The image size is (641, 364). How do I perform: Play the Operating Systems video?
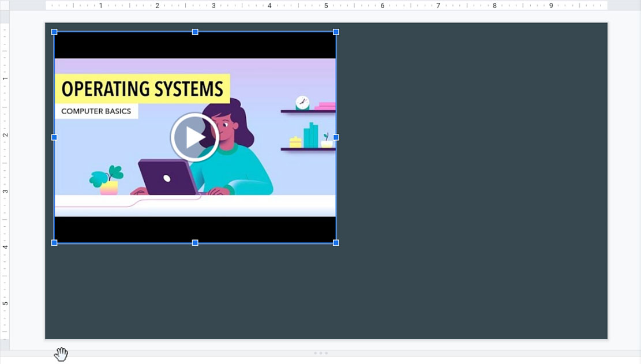195,137
